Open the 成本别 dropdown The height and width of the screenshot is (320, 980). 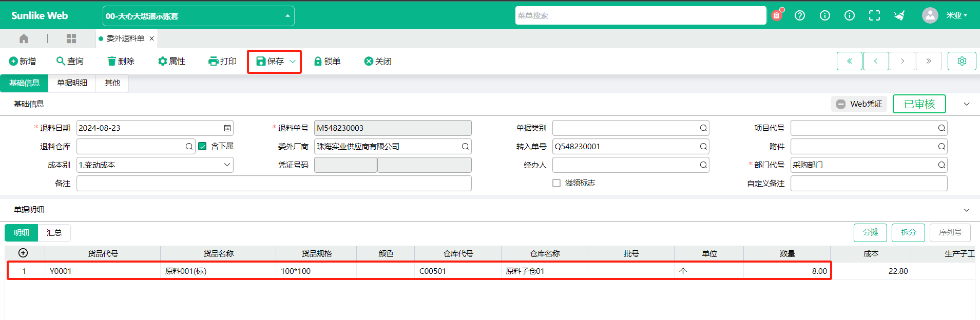tap(155, 165)
